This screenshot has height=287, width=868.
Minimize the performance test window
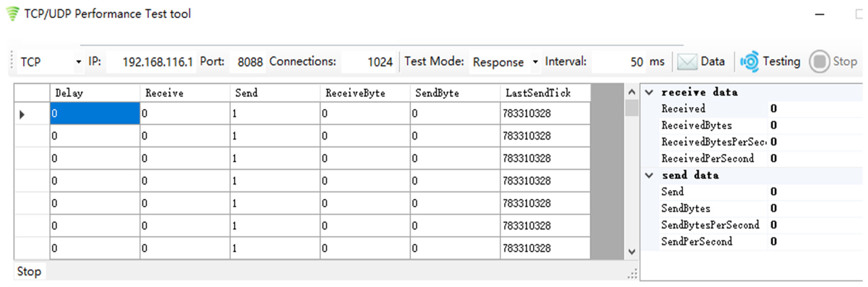tap(819, 15)
